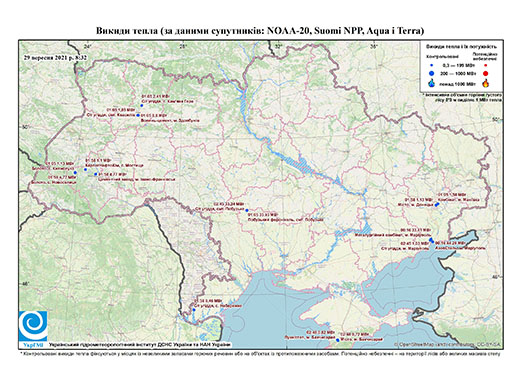This screenshot has width=520, height=368.
Task: Click the blue marker at Івано-Франківськ cement plant
Action: click(96, 174)
